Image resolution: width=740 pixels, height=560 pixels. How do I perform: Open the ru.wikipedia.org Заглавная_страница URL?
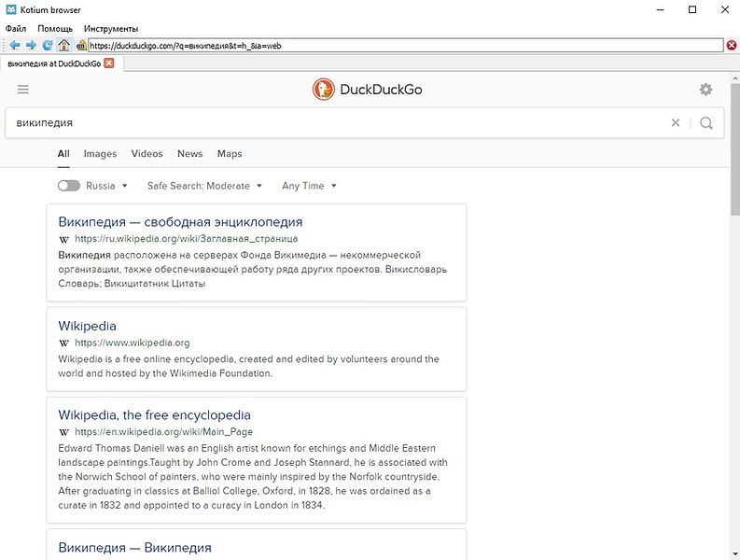click(186, 238)
